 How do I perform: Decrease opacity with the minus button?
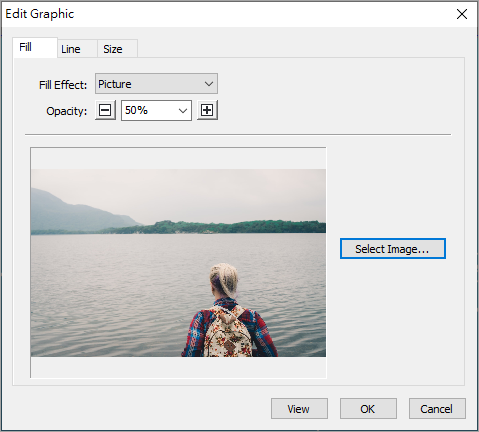coord(105,110)
